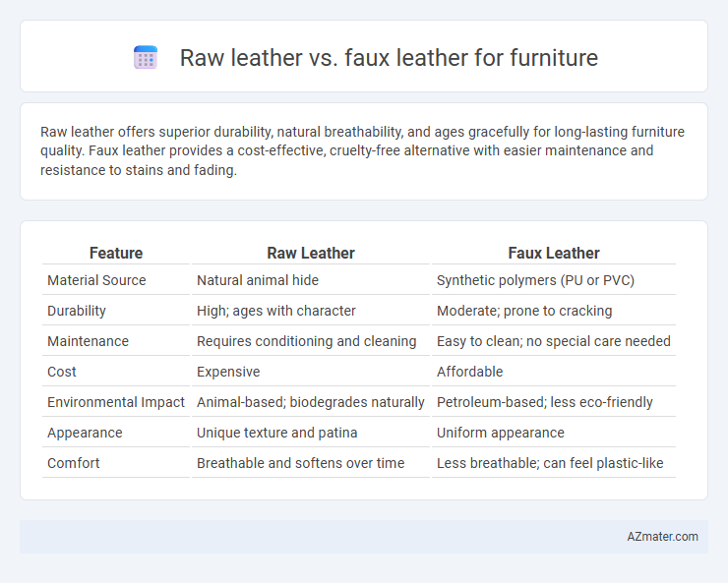The height and width of the screenshot is (583, 728).
Task: Click the 'Maintenance' row label
Action: point(89,341)
